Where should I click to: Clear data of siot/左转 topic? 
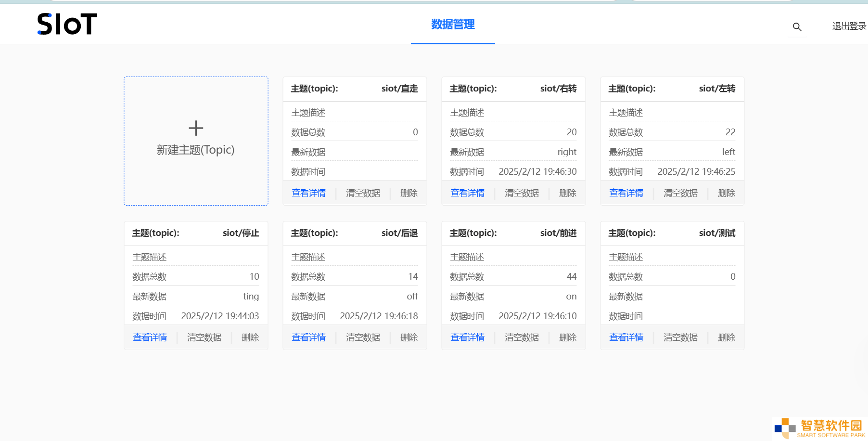tap(680, 193)
